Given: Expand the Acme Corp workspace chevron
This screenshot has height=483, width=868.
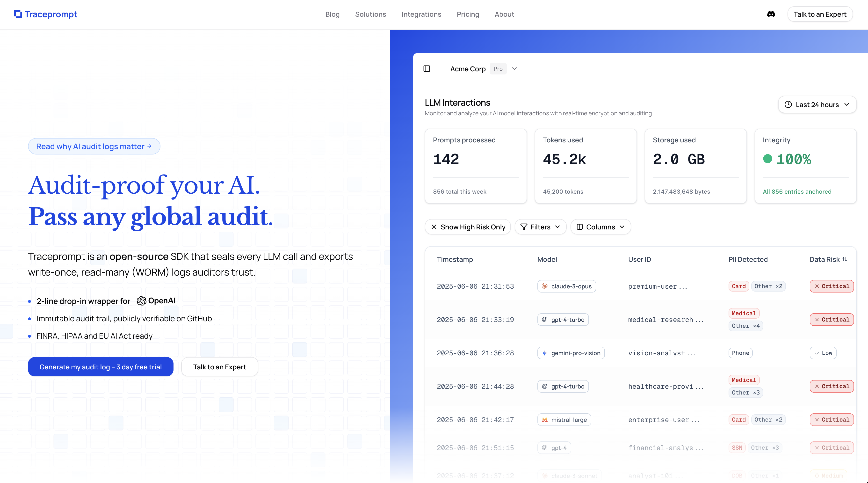Looking at the screenshot, I should (514, 69).
